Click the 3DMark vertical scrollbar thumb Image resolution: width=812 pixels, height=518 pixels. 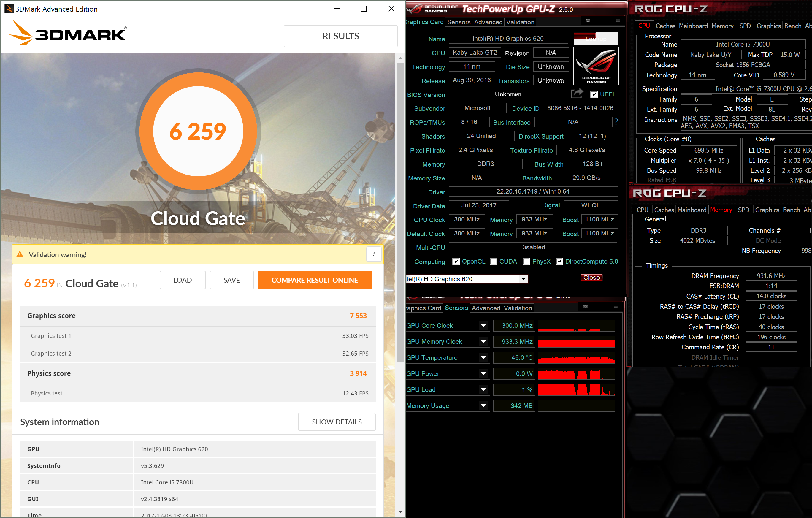click(400, 213)
